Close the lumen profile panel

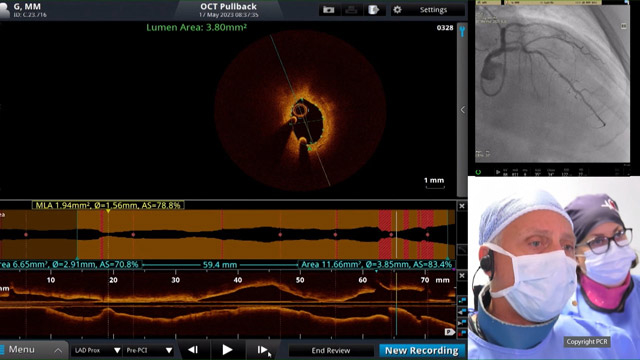462,206
